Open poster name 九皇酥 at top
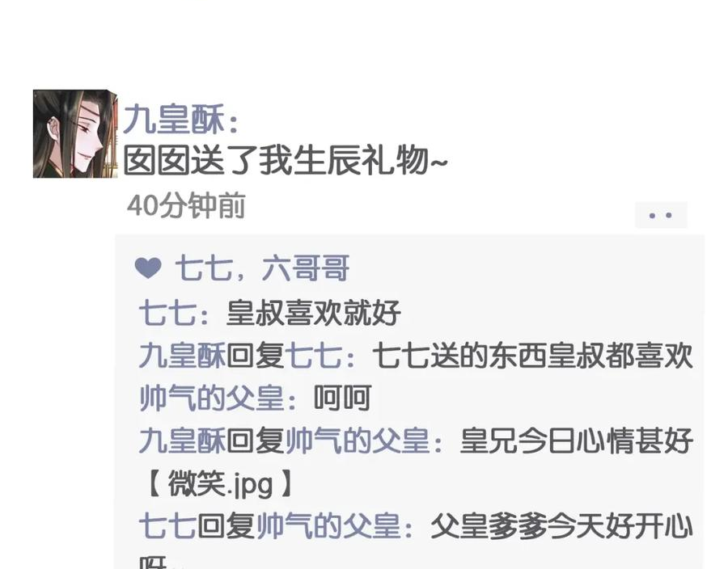Screen dimensions: 728x569 click(174, 120)
